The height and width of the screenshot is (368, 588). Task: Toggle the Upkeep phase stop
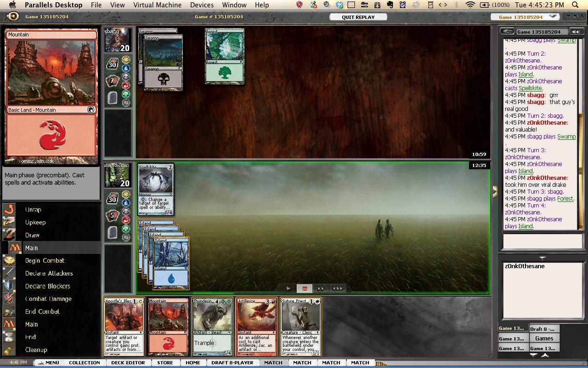coord(35,222)
